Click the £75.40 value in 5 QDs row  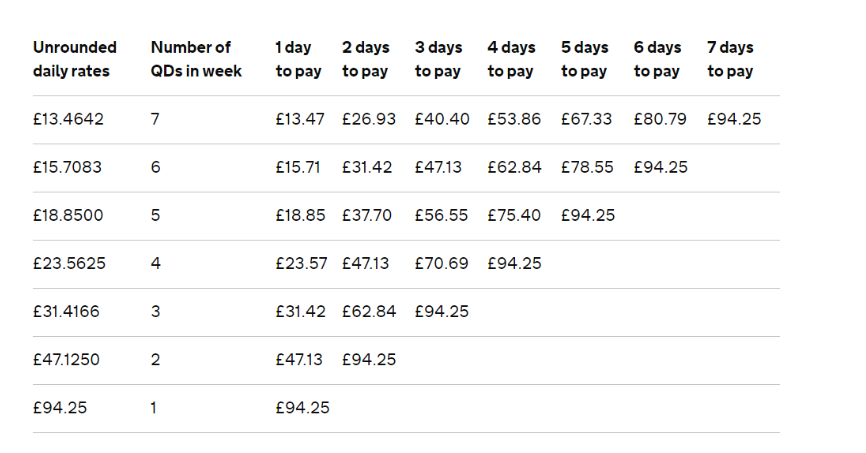[x=514, y=215]
